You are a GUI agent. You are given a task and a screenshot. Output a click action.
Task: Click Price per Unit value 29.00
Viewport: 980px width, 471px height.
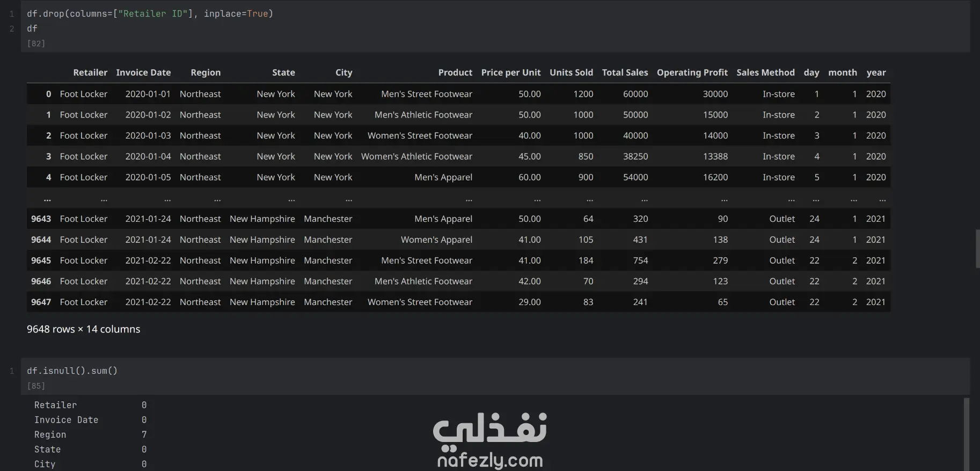pos(530,302)
